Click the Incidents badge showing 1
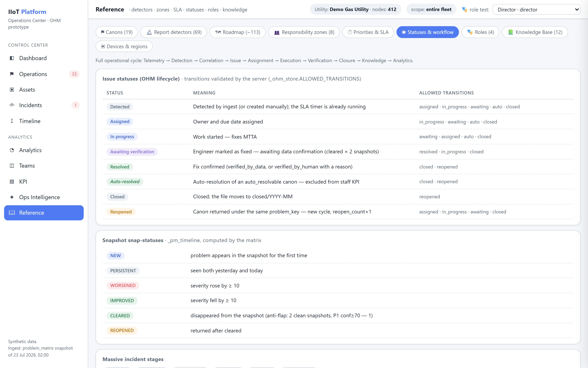 pyautogui.click(x=76, y=105)
